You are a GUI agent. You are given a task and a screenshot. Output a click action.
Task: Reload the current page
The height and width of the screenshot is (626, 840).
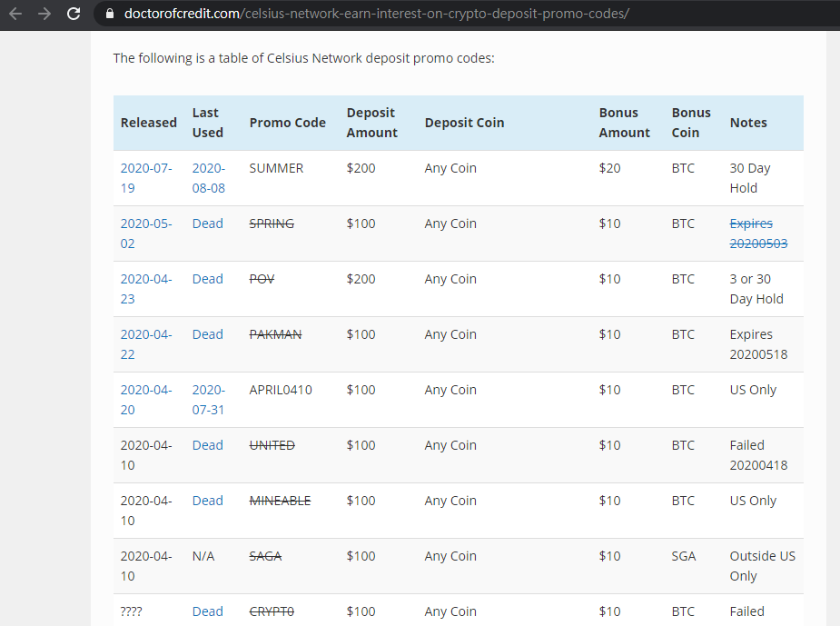click(x=74, y=14)
